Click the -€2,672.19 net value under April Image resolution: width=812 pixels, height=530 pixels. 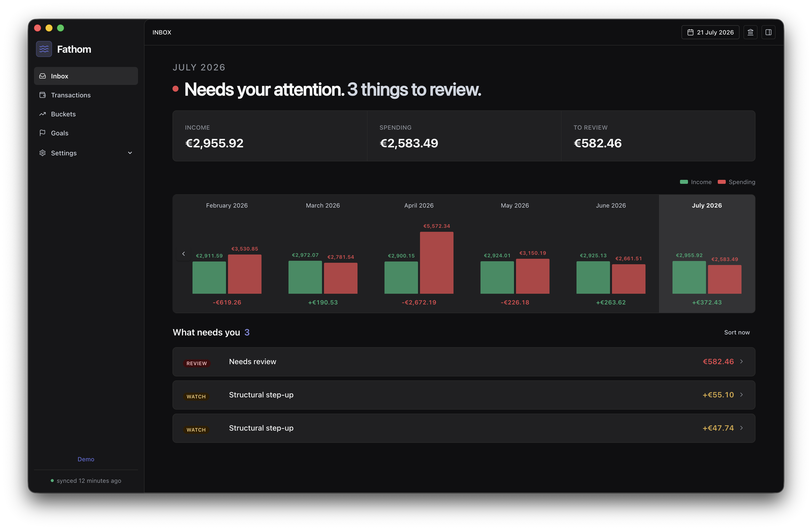pos(419,302)
